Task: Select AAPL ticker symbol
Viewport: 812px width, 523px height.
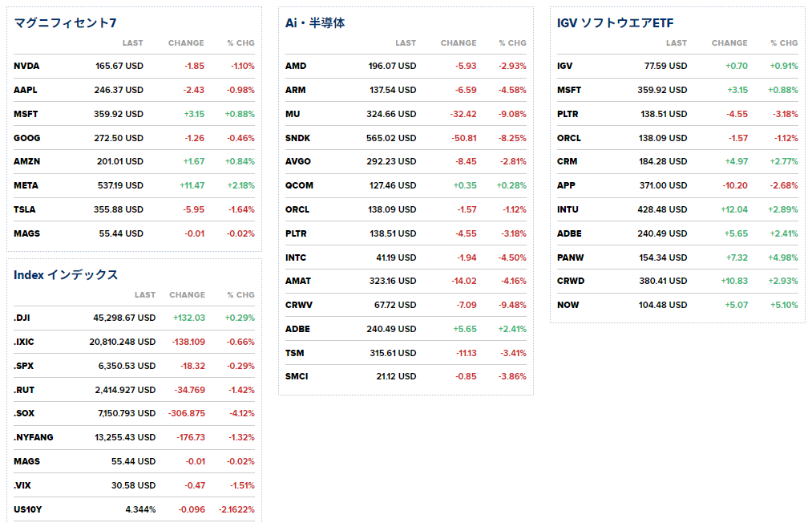Action: (x=26, y=90)
